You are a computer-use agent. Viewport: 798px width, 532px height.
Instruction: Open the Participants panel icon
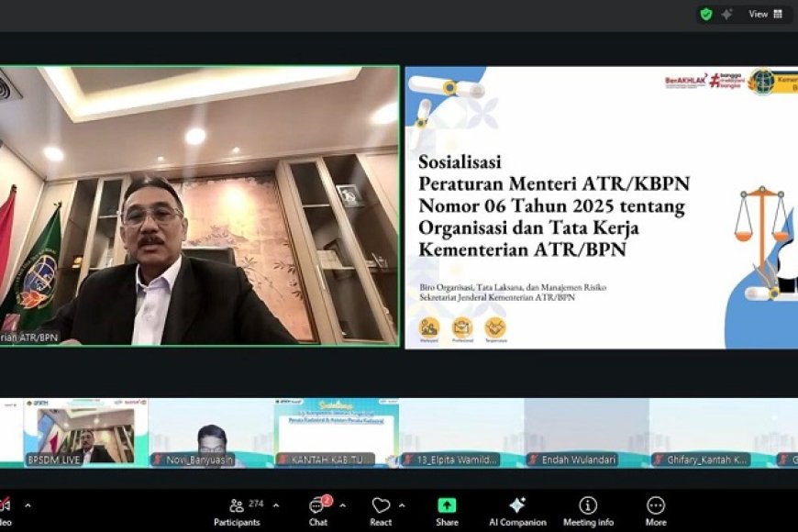tap(235, 503)
